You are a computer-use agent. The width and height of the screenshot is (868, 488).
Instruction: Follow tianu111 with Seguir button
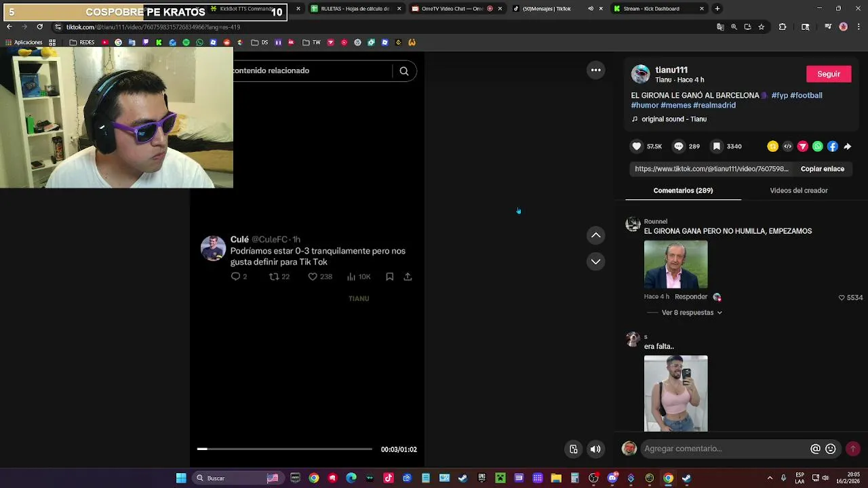[x=829, y=74]
